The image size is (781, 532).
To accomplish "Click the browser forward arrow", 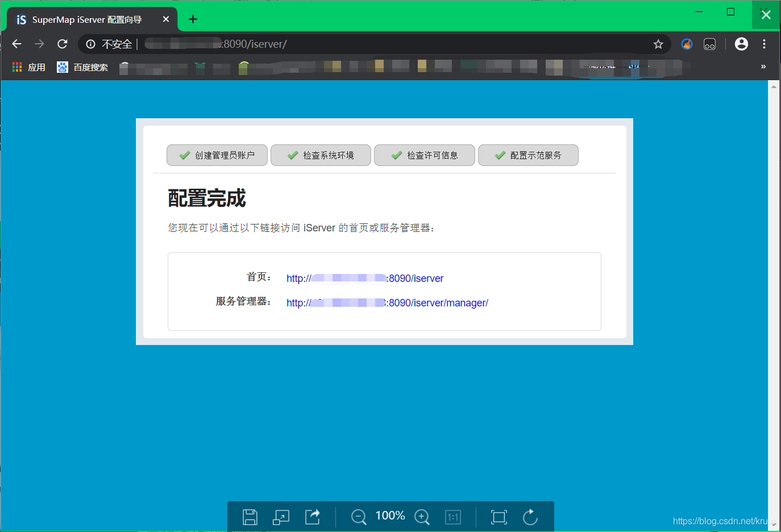I will pyautogui.click(x=39, y=44).
